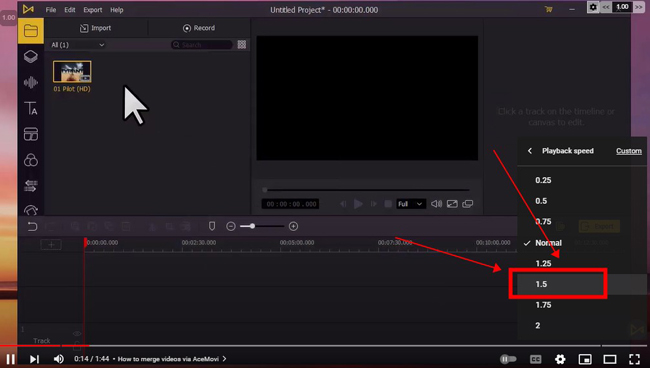The height and width of the screenshot is (368, 650).
Task: Open the Media folder panel icon
Action: coord(31,31)
